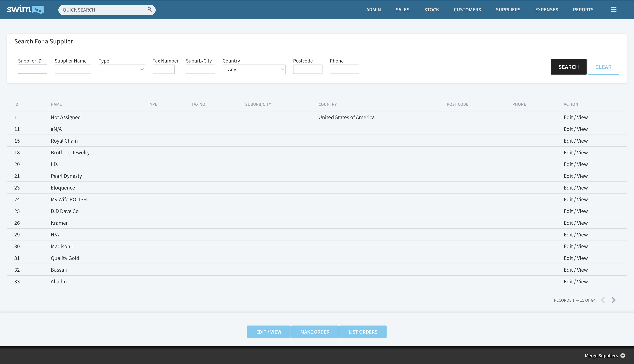The height and width of the screenshot is (364, 634).
Task: Open the hamburger menu icon
Action: coord(613,10)
